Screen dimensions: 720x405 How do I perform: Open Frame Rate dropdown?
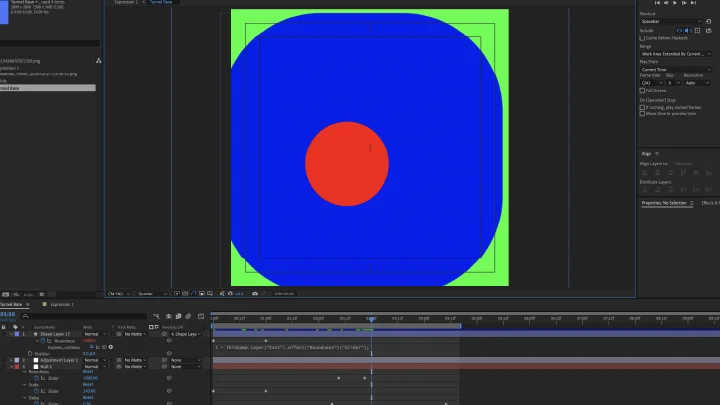pos(652,83)
